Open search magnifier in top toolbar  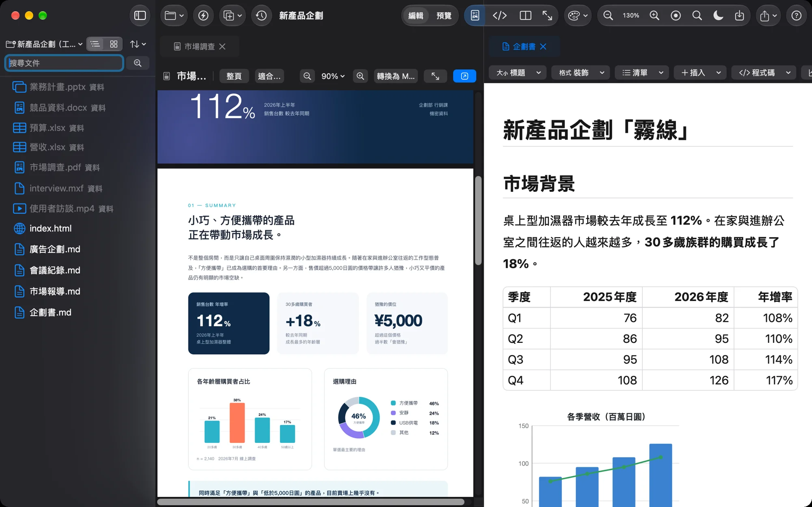click(697, 15)
